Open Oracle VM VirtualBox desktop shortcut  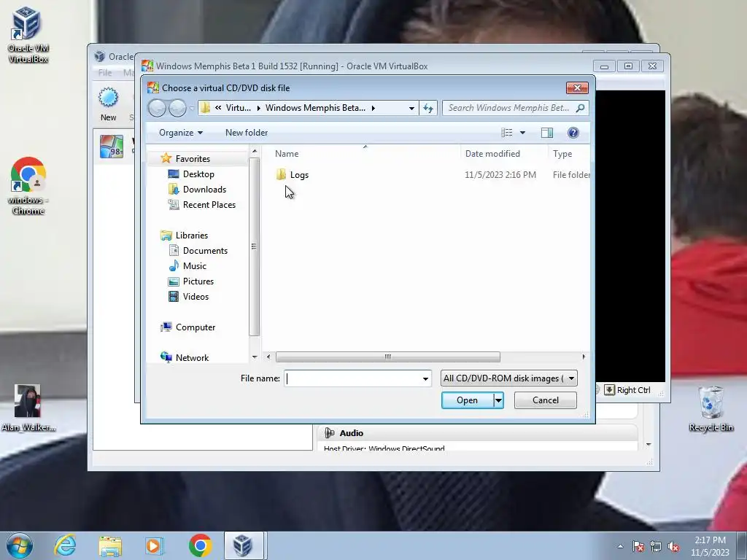click(28, 34)
